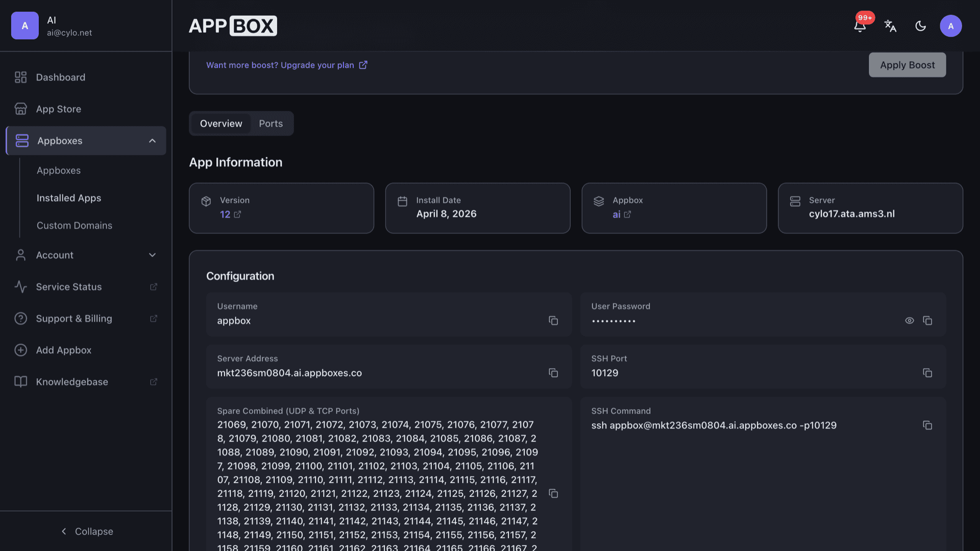
Task: Click the server hostname cylo17.ata.ams3.nl
Action: (x=851, y=214)
